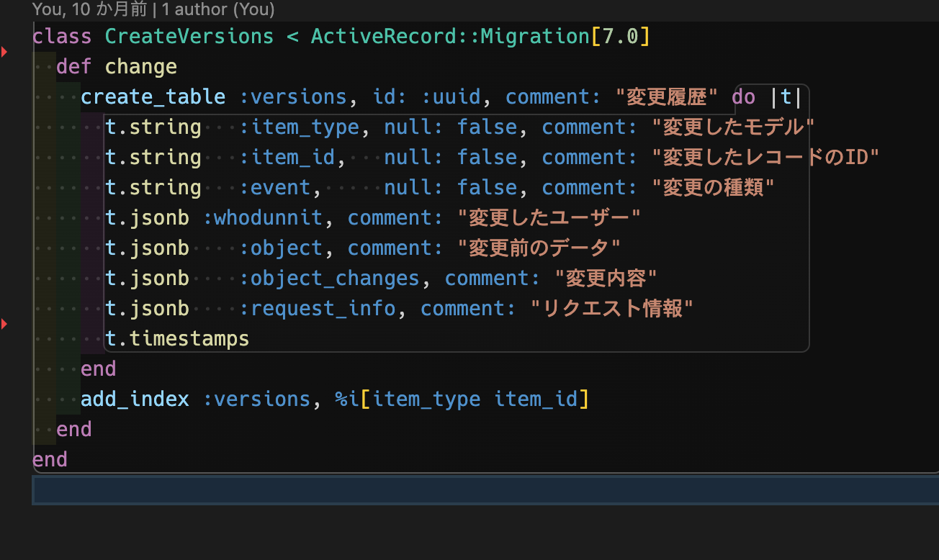Click the t.timestamps call
The height and width of the screenshot is (560, 939).
click(177, 338)
